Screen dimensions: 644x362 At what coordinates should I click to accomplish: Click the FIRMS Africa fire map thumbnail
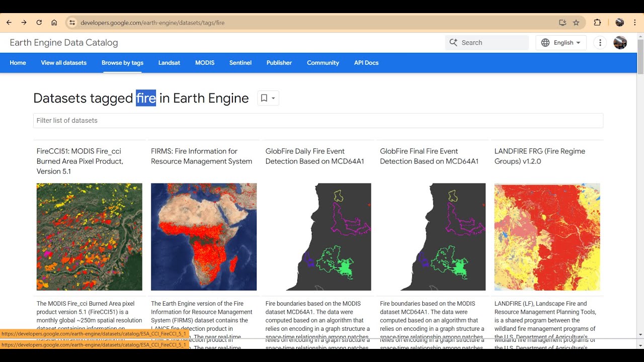tap(204, 237)
